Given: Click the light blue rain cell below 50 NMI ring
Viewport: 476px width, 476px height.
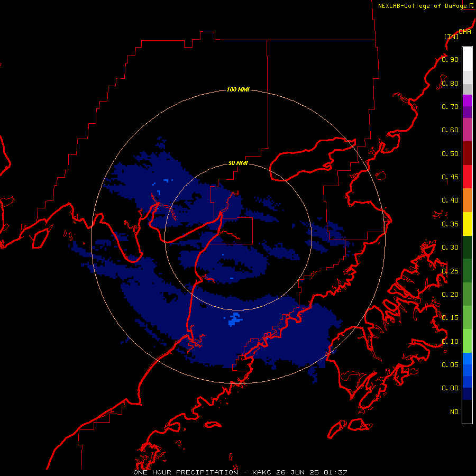Looking at the screenshot, I should click(x=234, y=319).
